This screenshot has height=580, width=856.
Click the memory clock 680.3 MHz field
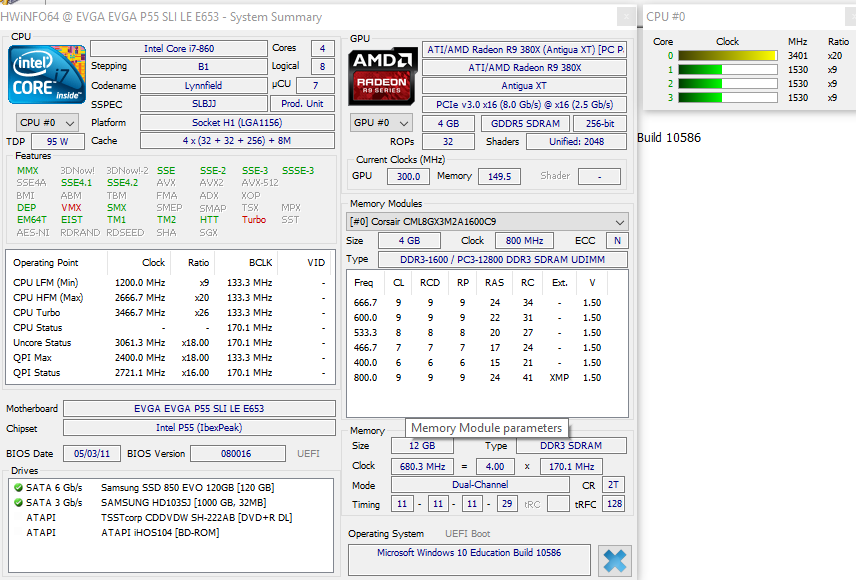coord(422,466)
